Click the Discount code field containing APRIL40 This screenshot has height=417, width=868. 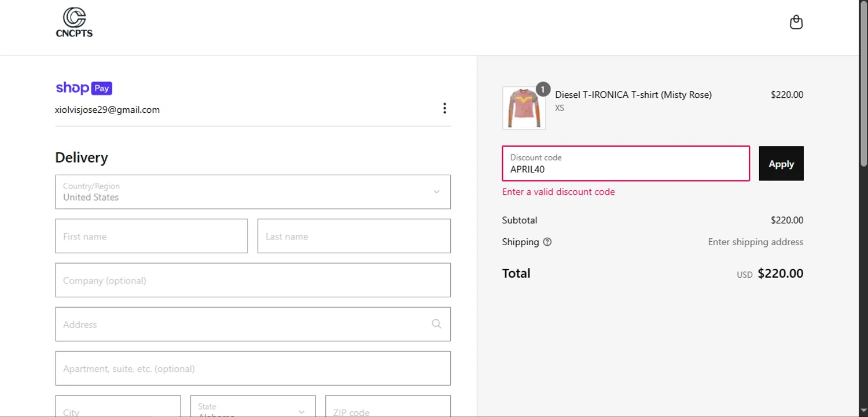(x=626, y=164)
